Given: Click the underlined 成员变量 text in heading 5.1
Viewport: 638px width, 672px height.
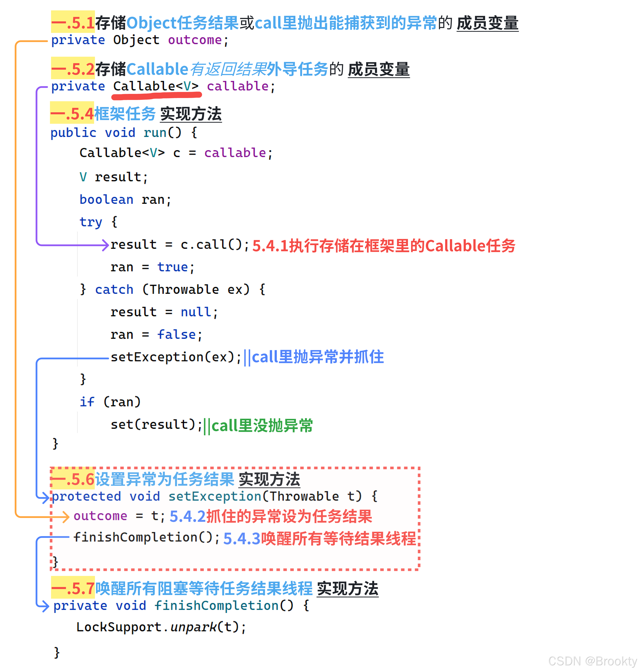Looking at the screenshot, I should (x=487, y=23).
